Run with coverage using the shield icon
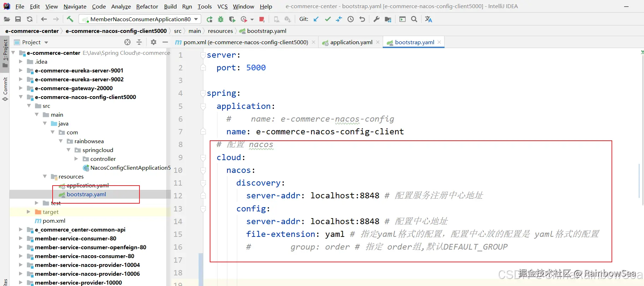This screenshot has width=644, height=286. coord(232,19)
